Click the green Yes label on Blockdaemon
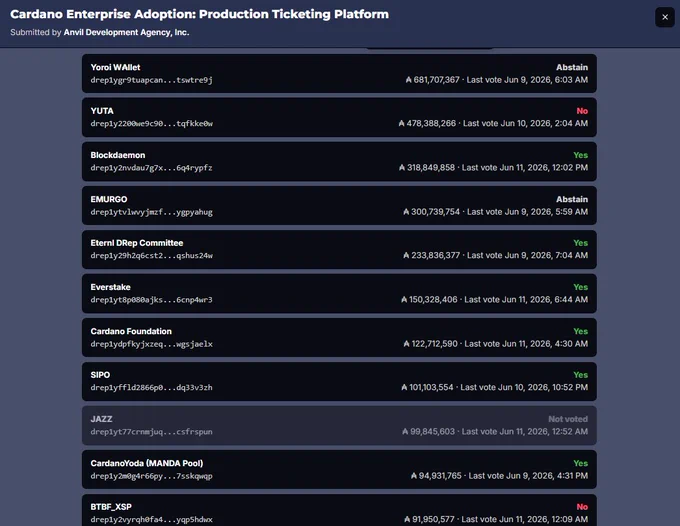Screen dimensions: 680x526 point(581,155)
